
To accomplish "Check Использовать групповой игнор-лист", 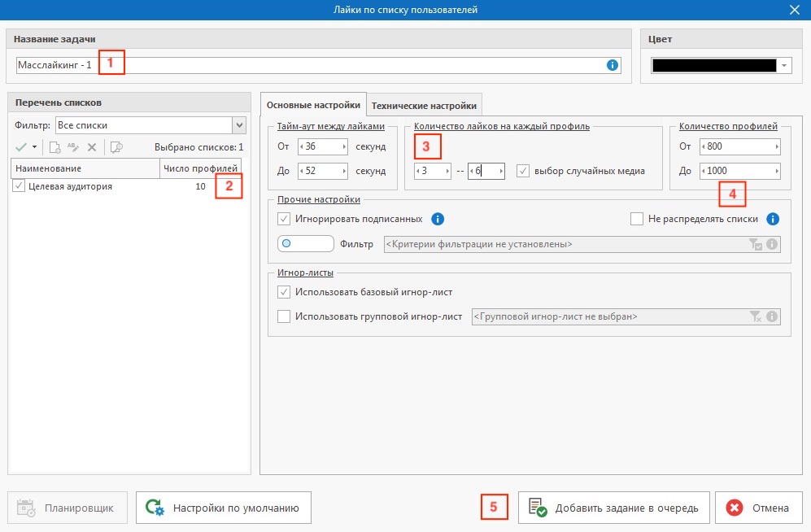I will 283,316.
